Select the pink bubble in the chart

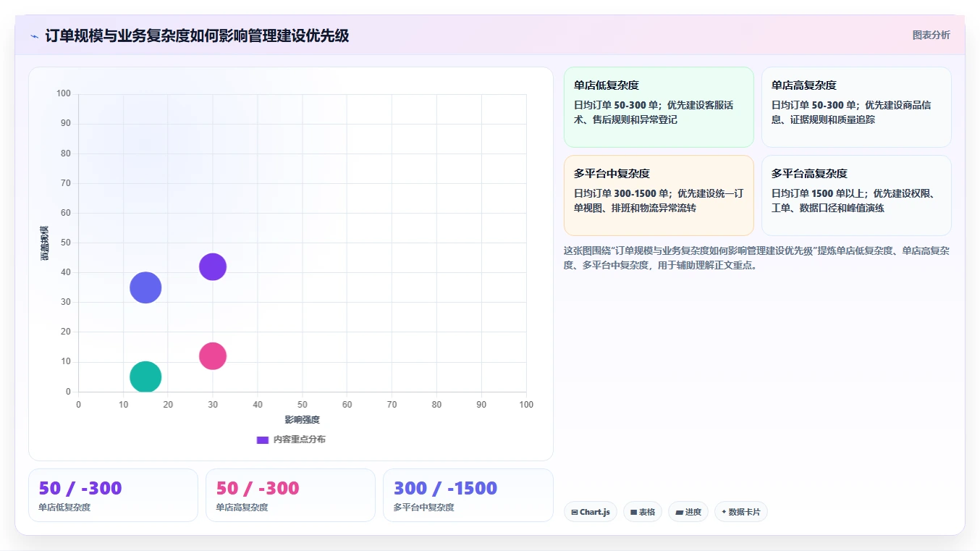213,356
